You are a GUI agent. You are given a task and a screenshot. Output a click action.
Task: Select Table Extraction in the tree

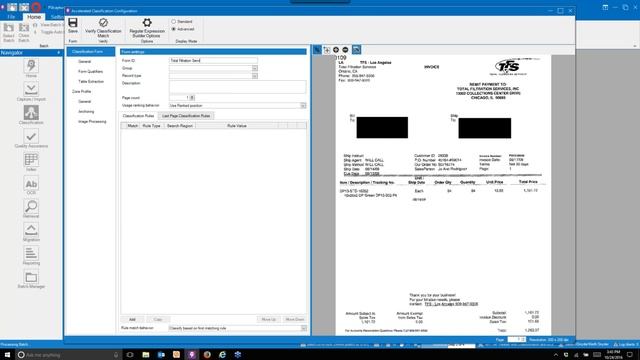pyautogui.click(x=91, y=82)
